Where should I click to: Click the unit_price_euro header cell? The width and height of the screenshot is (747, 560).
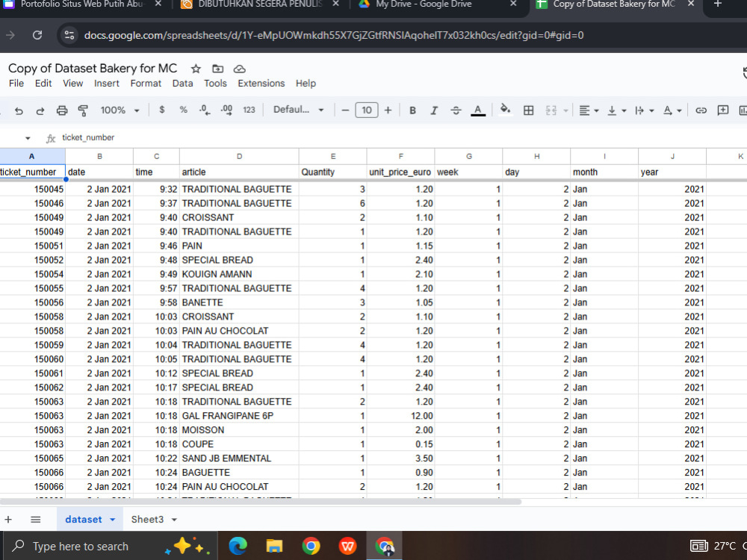pyautogui.click(x=400, y=172)
